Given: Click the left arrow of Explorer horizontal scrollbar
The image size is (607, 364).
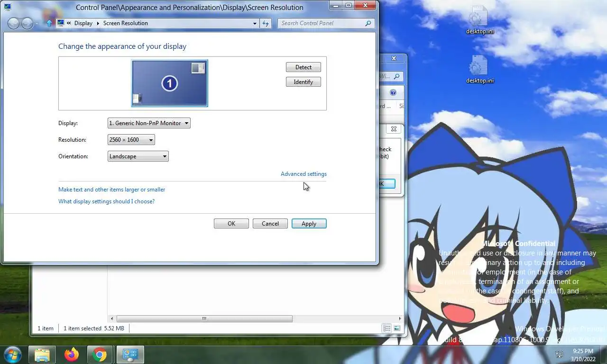Looking at the screenshot, I should point(112,319).
